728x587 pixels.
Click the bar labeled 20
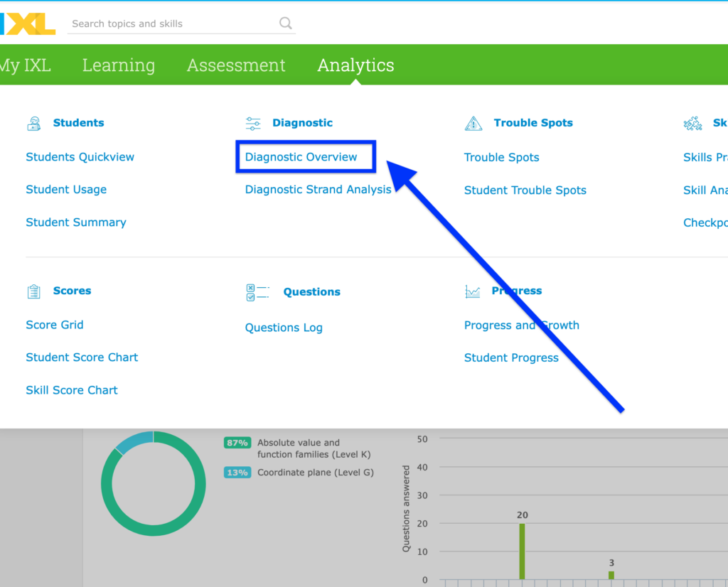point(522,551)
